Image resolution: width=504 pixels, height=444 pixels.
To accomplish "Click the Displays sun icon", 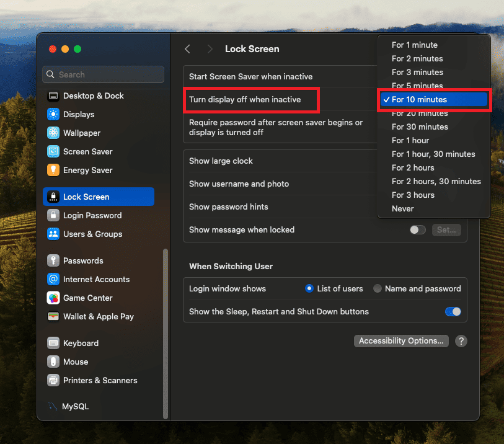I will click(x=53, y=115).
